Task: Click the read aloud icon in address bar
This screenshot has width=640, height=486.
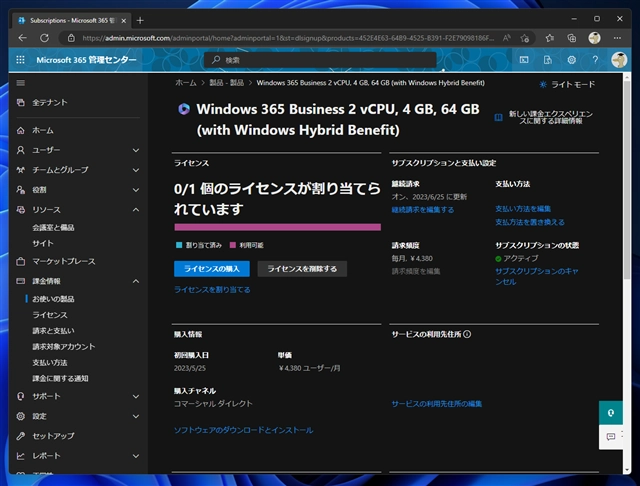Action: click(x=507, y=38)
